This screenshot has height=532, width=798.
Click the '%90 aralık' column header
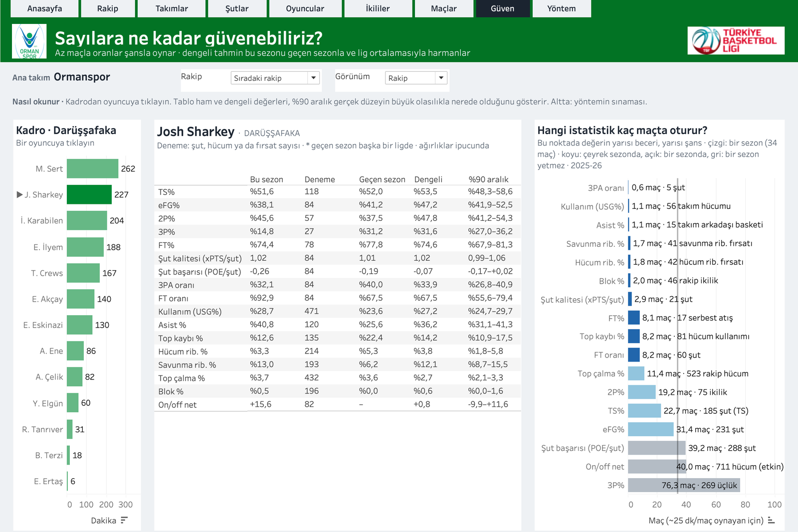coord(488,179)
